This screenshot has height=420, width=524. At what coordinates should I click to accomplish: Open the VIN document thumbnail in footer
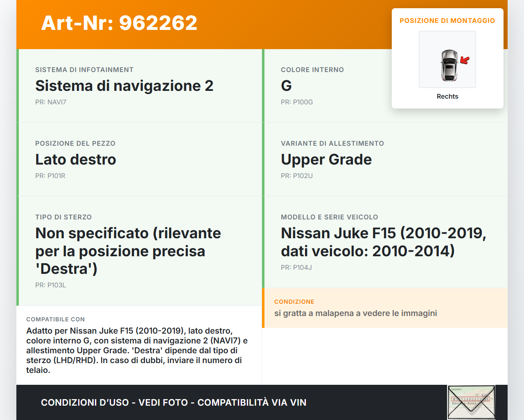(x=471, y=402)
